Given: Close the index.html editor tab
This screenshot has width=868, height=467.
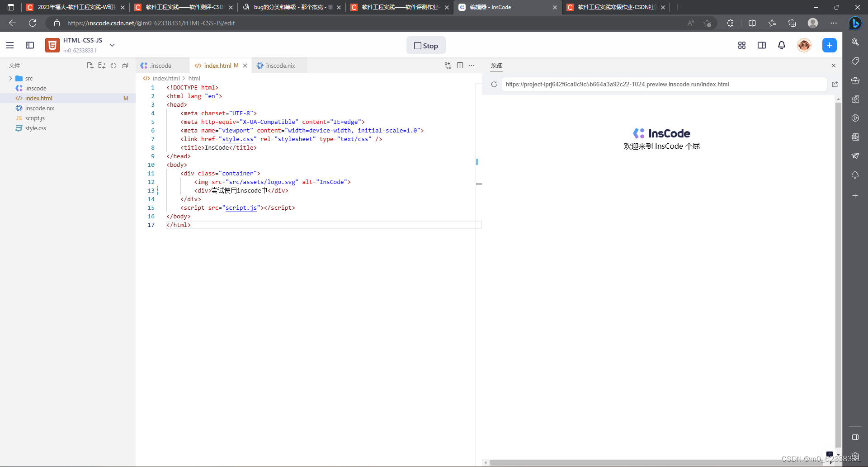Looking at the screenshot, I should click(x=245, y=66).
